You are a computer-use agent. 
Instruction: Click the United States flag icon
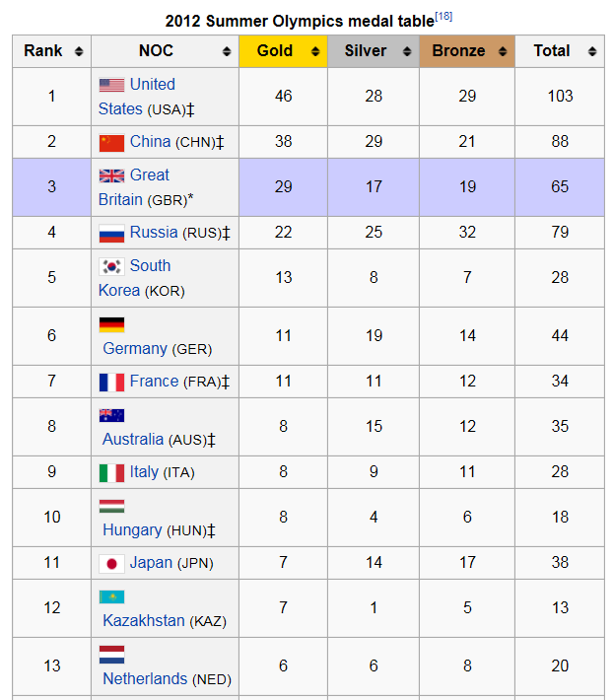point(111,85)
